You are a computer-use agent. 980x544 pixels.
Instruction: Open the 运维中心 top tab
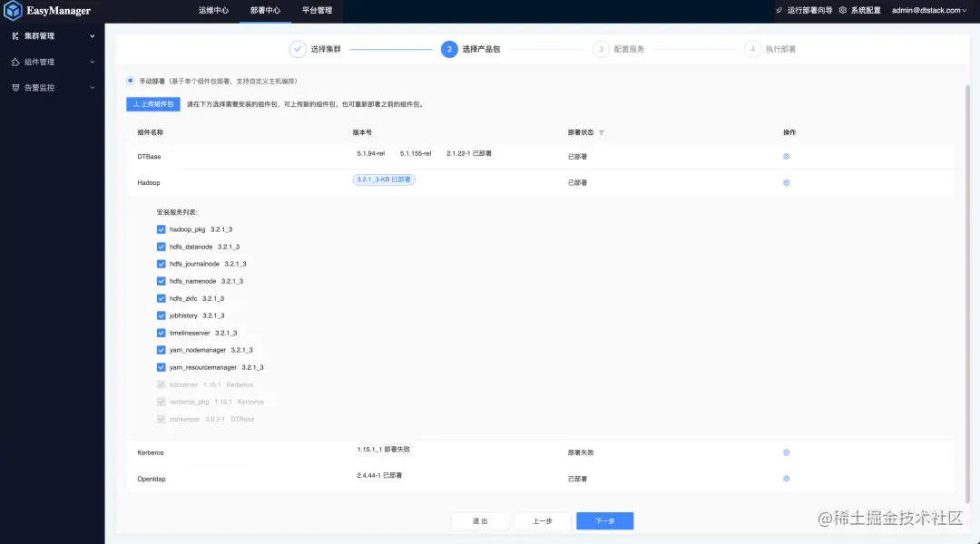pos(214,11)
